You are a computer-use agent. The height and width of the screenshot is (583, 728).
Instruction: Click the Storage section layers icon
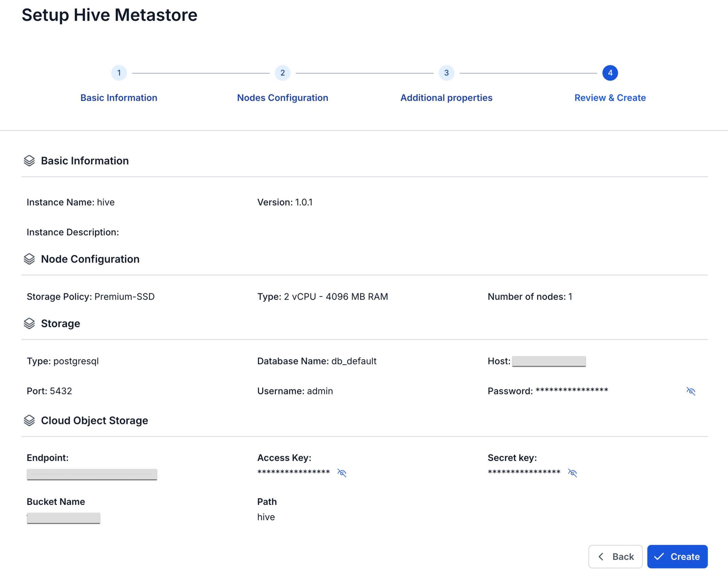tap(29, 324)
